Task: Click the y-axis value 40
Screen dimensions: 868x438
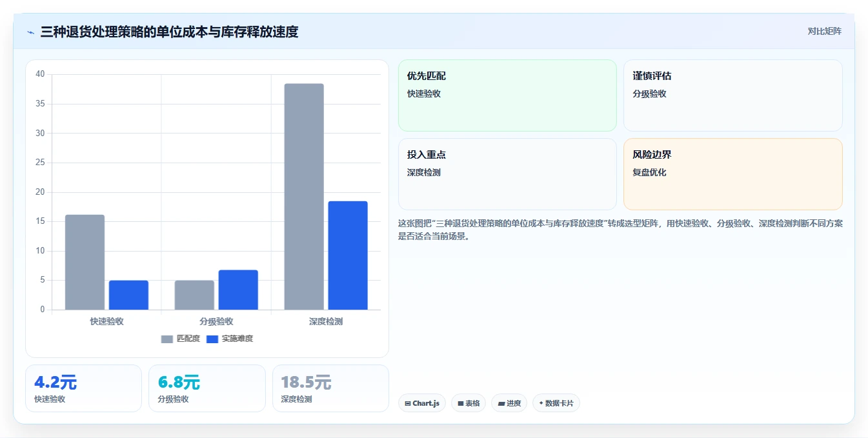Action: 40,74
